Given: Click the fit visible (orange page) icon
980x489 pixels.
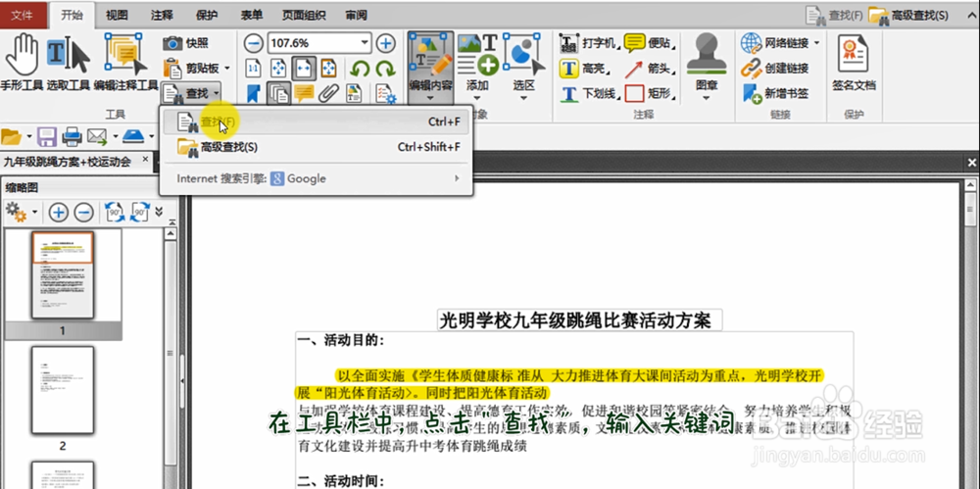Looking at the screenshot, I should 328,68.
